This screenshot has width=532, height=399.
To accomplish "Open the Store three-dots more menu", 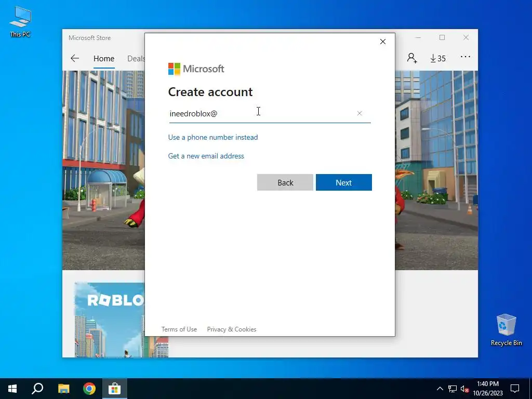I will point(465,57).
